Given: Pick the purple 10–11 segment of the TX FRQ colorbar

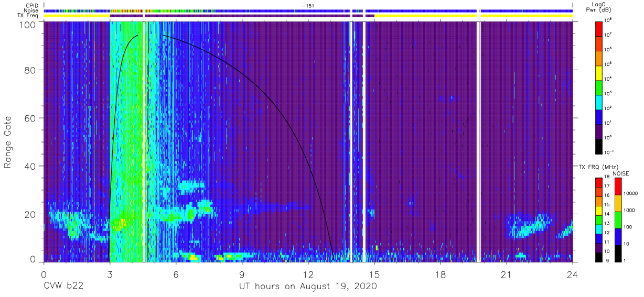Looking at the screenshot, I should [x=598, y=247].
